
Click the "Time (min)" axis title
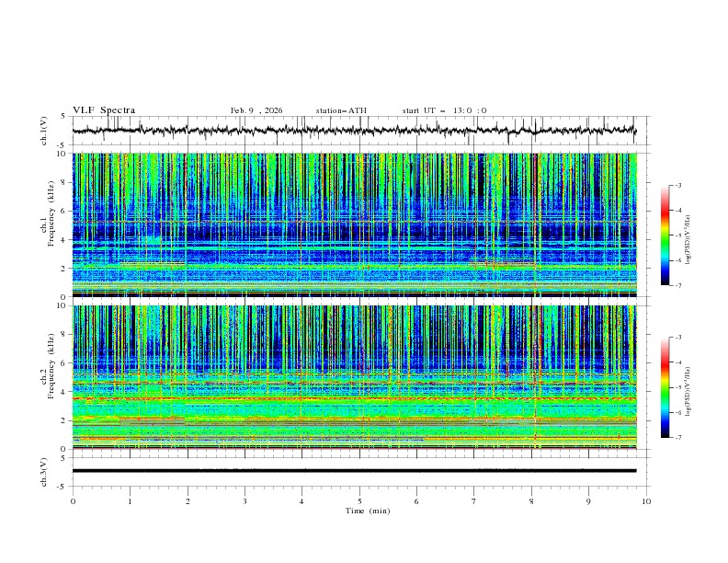(368, 511)
